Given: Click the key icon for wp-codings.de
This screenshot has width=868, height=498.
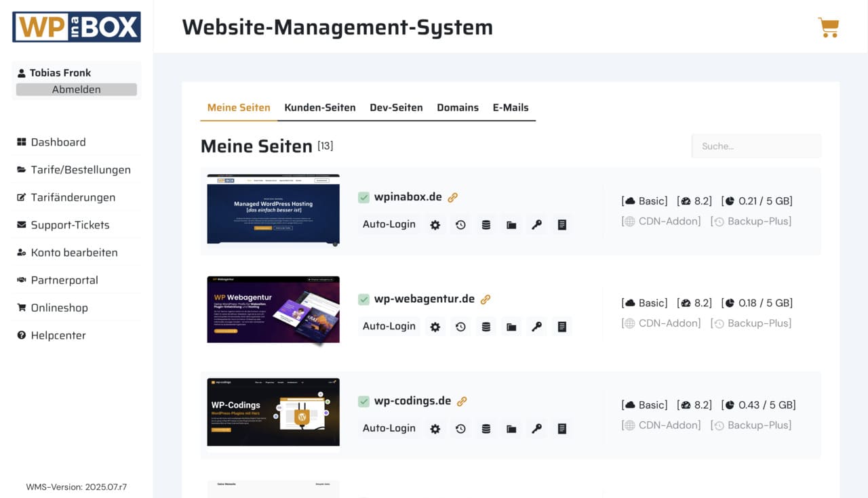Looking at the screenshot, I should coord(536,429).
